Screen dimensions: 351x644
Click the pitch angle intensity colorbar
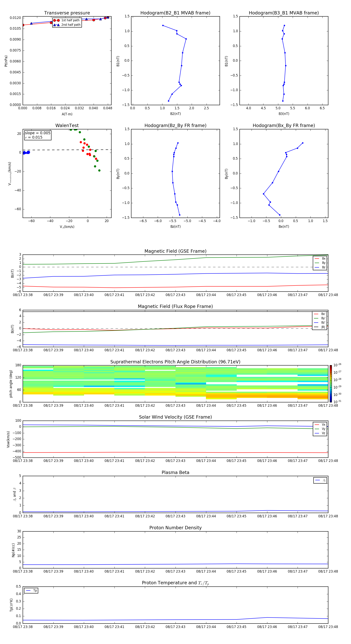click(x=331, y=384)
